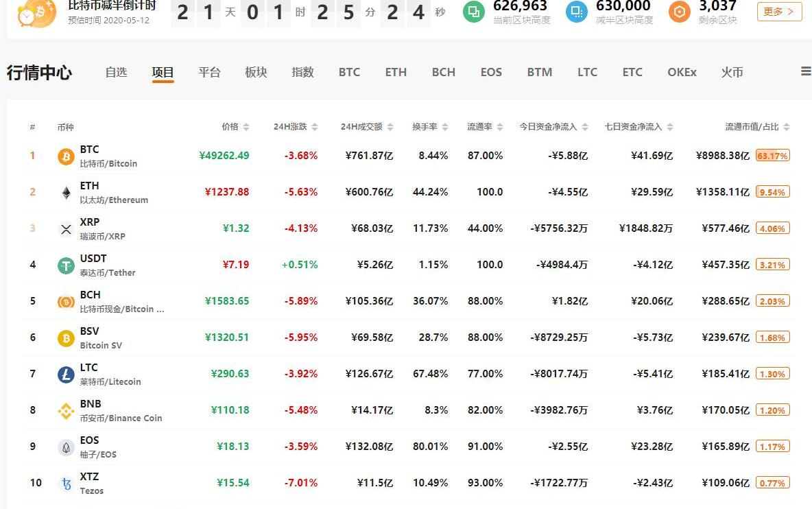Screen dimensions: 812x509
Task: Switch to the 平台 tab
Action: click(x=209, y=72)
